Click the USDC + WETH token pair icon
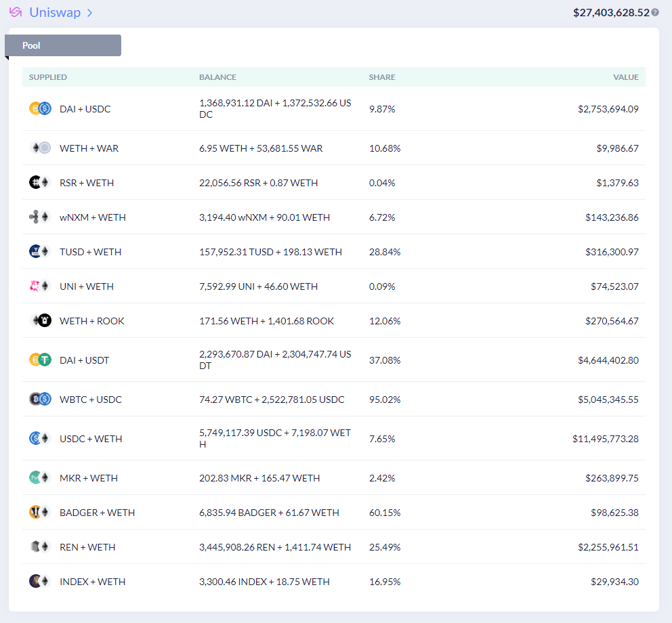672x623 pixels. (40, 438)
